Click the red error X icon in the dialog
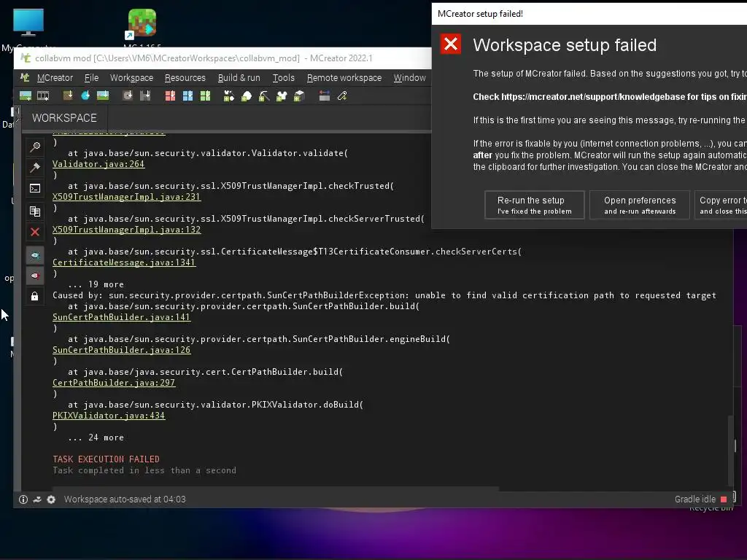 (450, 44)
